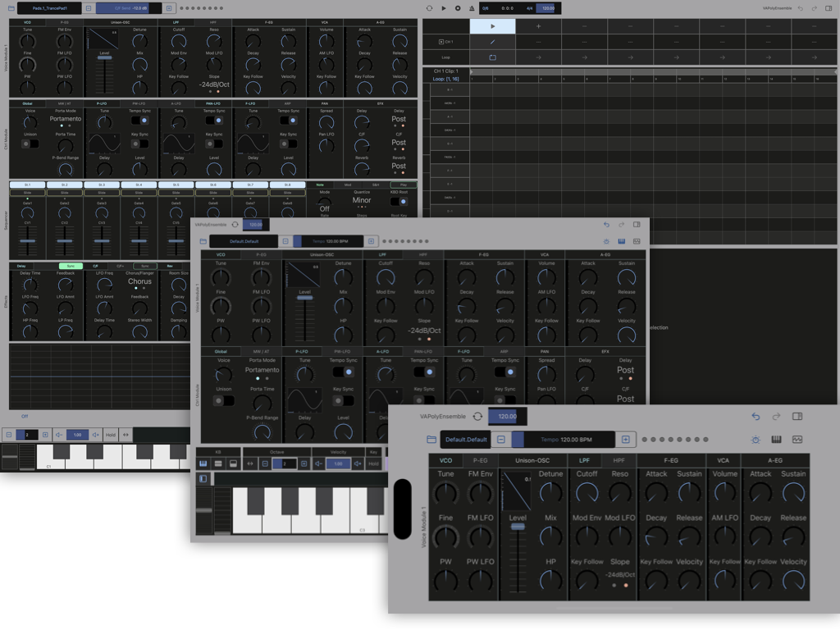This screenshot has height=630, width=840.
Task: Click sequencer Play button
Action: click(x=404, y=185)
